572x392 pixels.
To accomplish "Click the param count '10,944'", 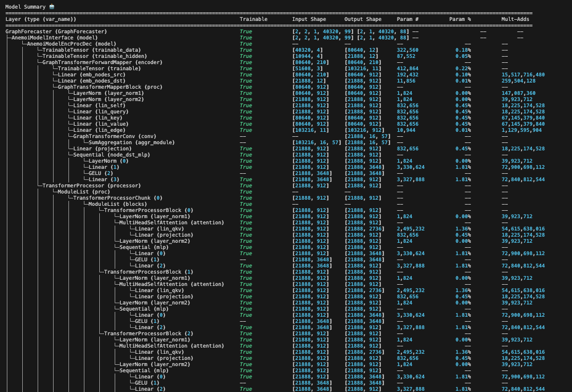I will point(406,131).
